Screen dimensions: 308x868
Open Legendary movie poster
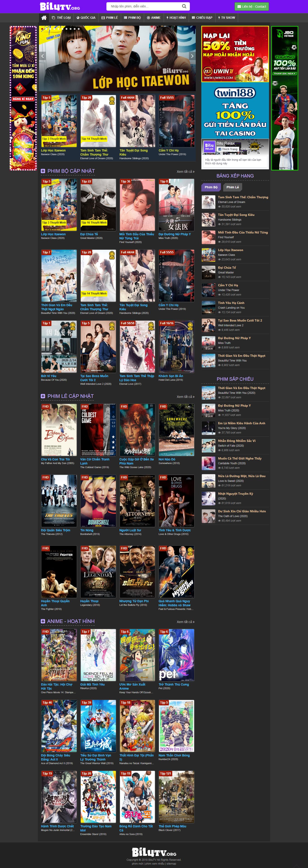[98, 572]
